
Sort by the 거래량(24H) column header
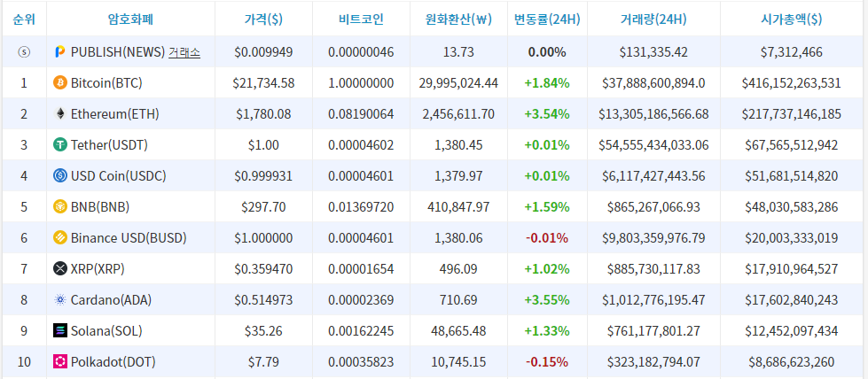click(653, 19)
